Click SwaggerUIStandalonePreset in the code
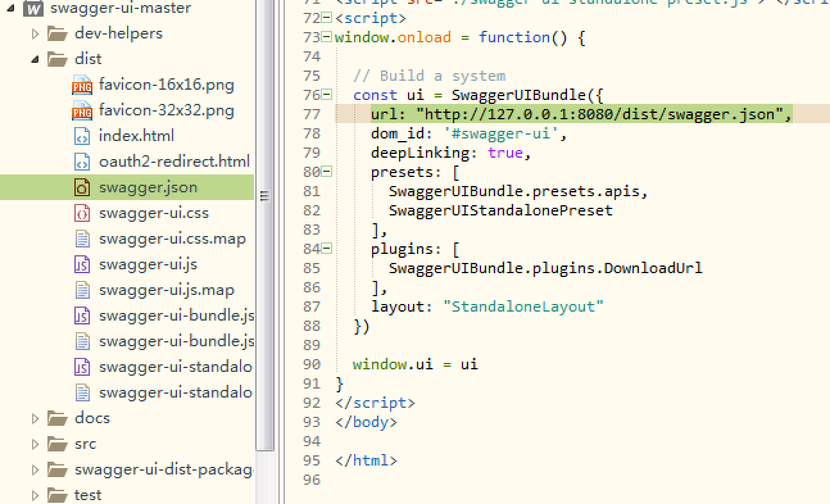The width and height of the screenshot is (830, 504). pyautogui.click(x=501, y=210)
